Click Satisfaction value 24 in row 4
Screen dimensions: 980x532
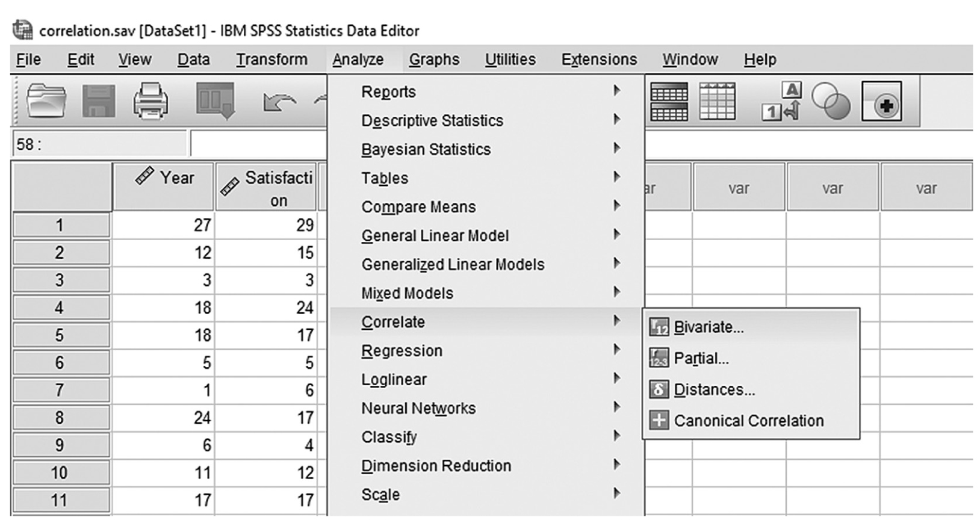pos(266,308)
